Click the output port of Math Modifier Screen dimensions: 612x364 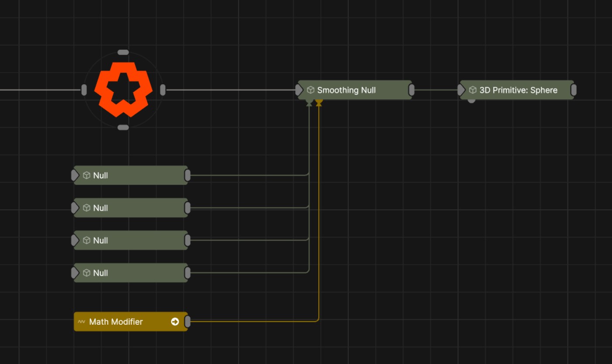(x=188, y=322)
